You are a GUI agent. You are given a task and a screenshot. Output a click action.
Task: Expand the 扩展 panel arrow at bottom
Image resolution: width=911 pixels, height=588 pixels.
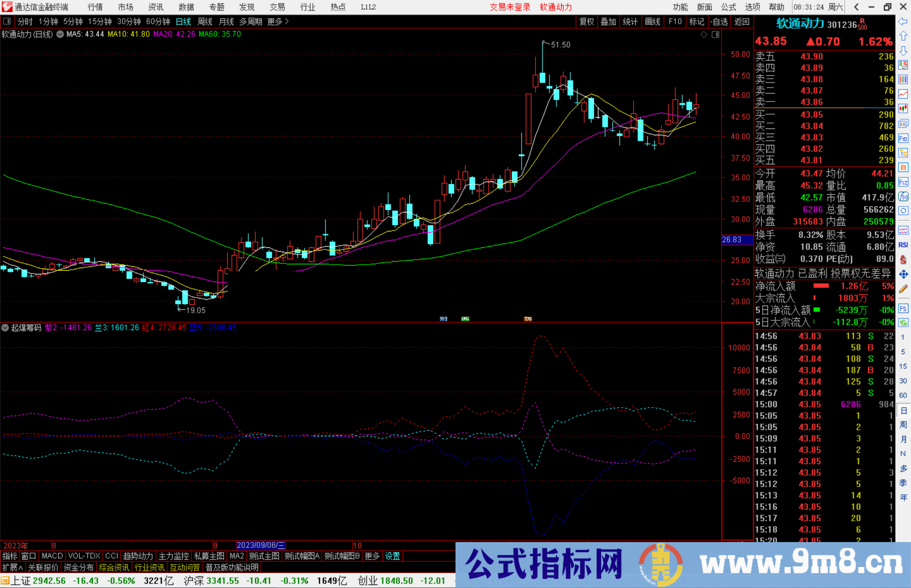pos(13,567)
